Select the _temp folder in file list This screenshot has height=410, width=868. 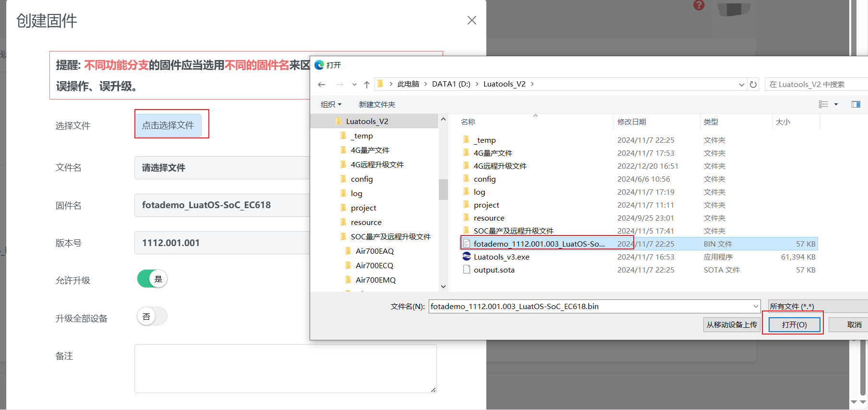[x=639, y=140]
